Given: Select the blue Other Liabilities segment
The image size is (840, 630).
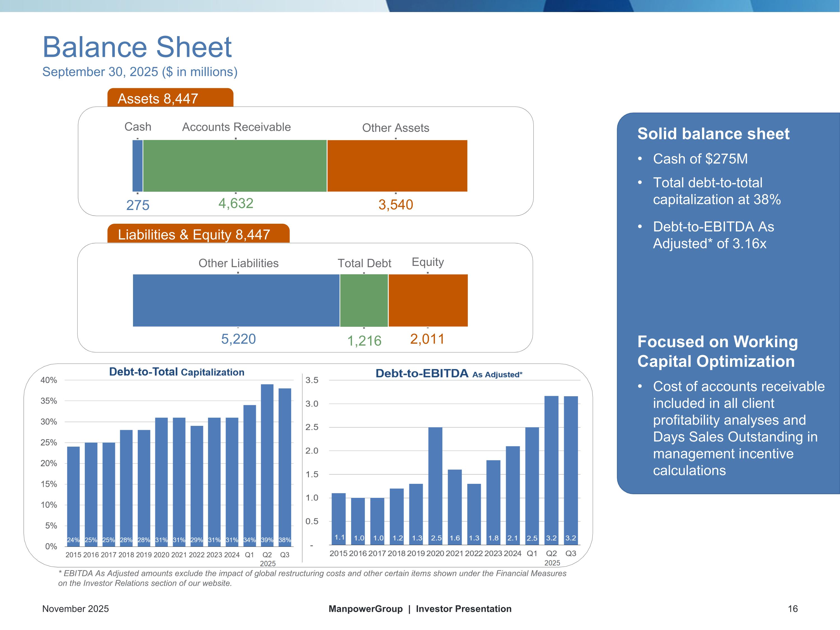Looking at the screenshot, I should pyautogui.click(x=236, y=300).
